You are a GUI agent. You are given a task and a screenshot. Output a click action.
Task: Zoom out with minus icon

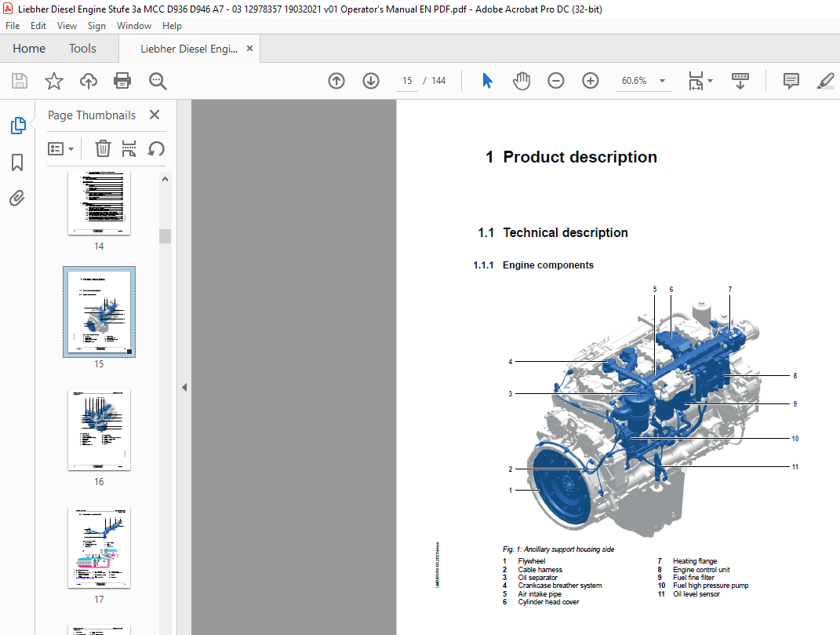555,81
